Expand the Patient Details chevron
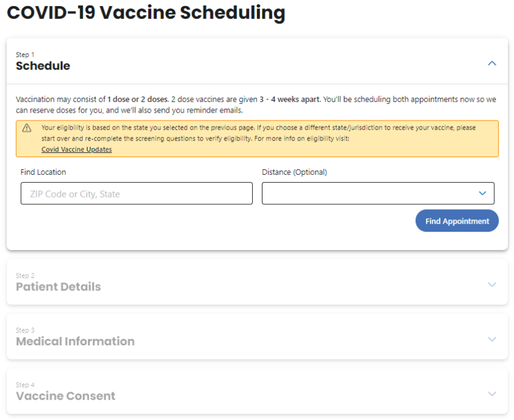This screenshot has height=420, width=514. coord(491,284)
